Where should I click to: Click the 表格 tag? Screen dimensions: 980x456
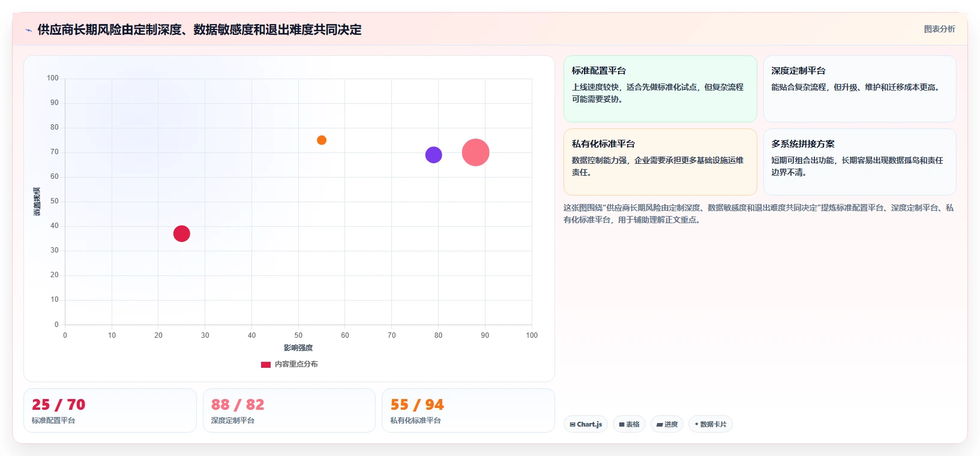(x=629, y=424)
